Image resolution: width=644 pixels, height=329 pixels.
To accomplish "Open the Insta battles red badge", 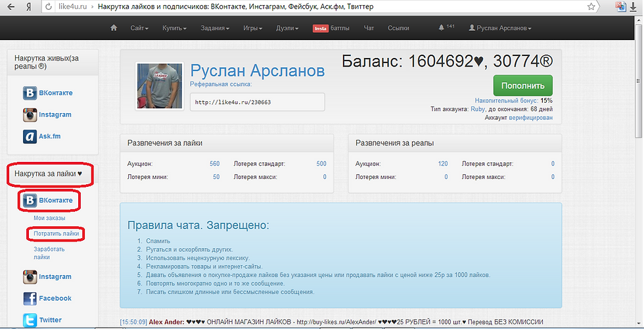I will click(321, 28).
